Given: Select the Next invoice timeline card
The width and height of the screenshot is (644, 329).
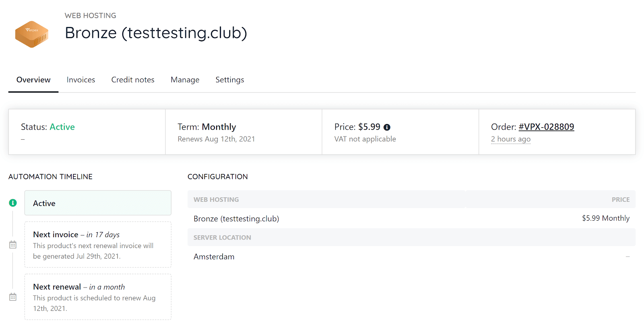Looking at the screenshot, I should 98,244.
